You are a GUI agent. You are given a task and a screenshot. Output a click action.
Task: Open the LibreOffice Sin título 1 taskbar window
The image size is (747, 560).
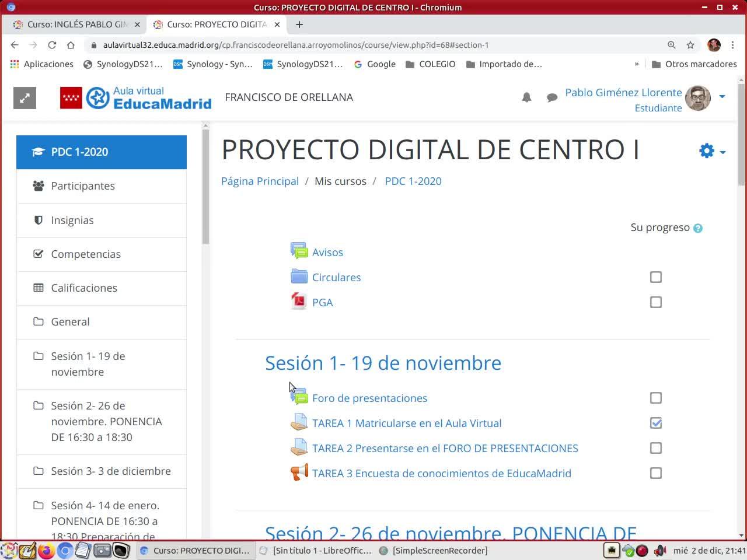coord(315,550)
